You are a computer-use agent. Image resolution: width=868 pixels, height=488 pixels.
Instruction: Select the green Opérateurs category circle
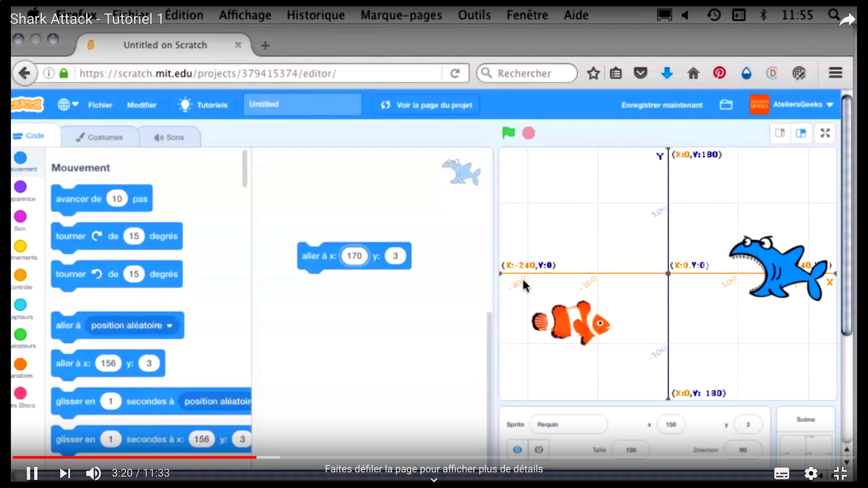pyautogui.click(x=21, y=334)
